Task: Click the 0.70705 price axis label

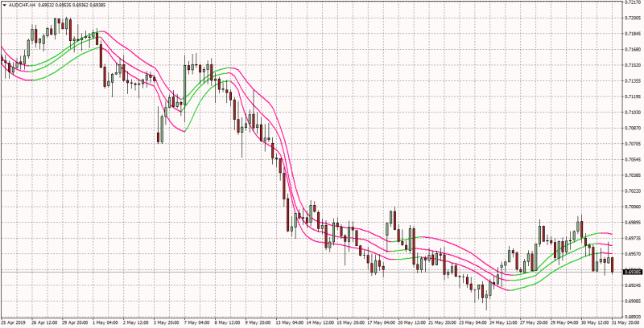Action: point(633,144)
